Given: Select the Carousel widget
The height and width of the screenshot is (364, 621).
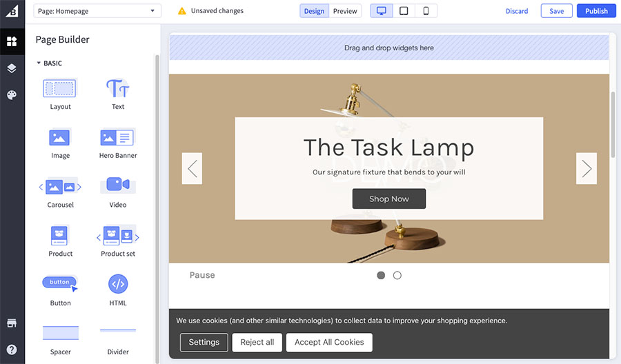Looking at the screenshot, I should (60, 192).
